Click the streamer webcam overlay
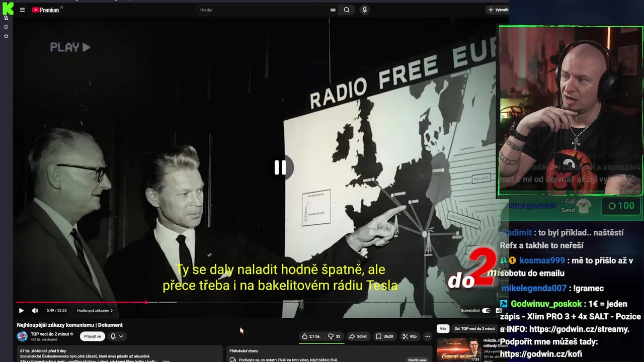This screenshot has height=362, width=644. [x=571, y=111]
